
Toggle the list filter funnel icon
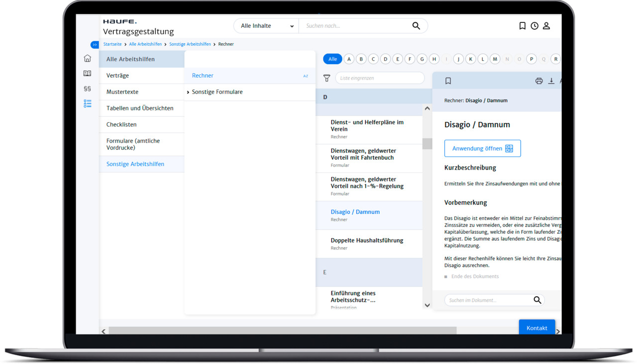pos(326,78)
